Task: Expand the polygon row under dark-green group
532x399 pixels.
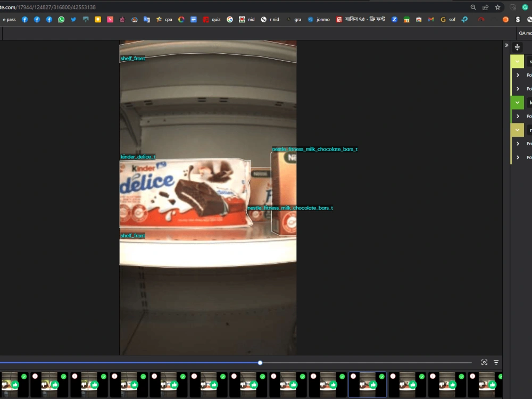Action: (x=518, y=116)
